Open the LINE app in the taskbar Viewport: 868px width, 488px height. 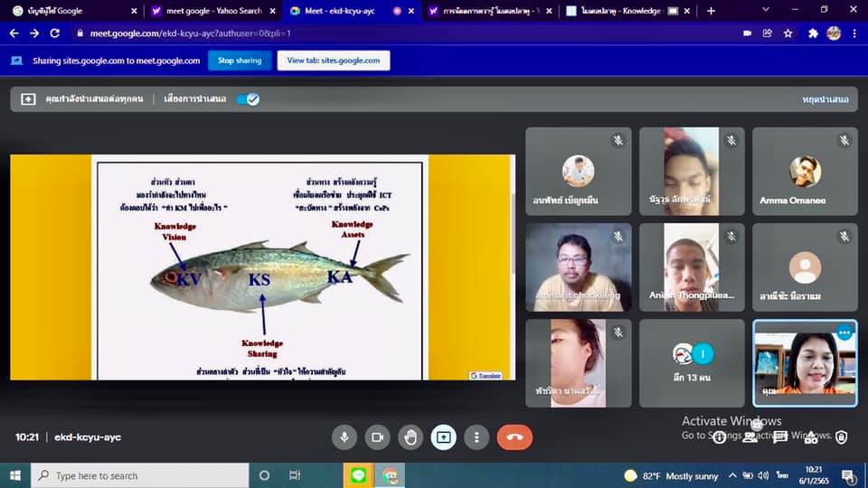[359, 475]
